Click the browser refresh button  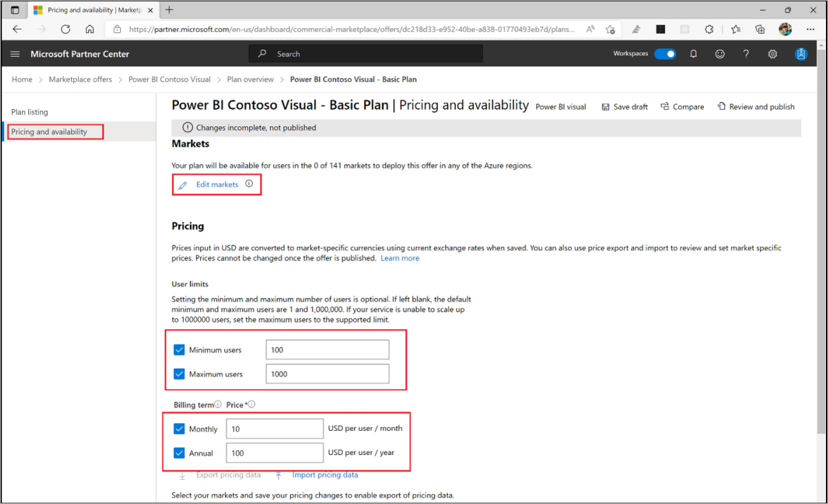[66, 30]
